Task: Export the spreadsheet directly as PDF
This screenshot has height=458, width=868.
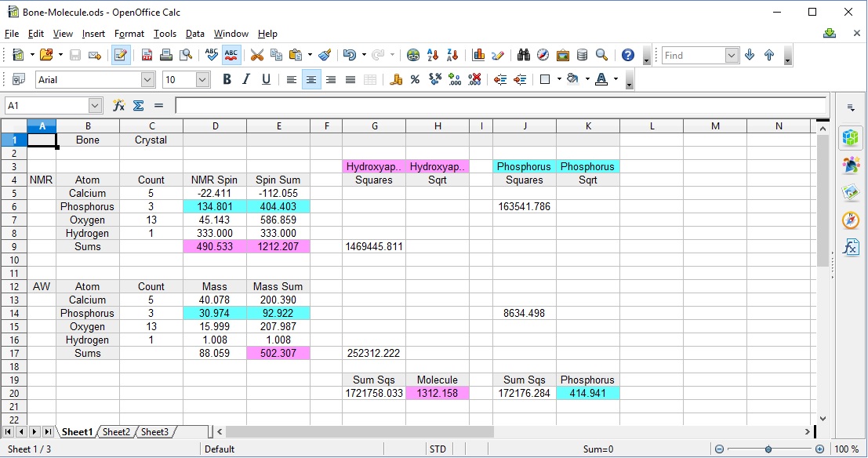Action: [x=147, y=55]
